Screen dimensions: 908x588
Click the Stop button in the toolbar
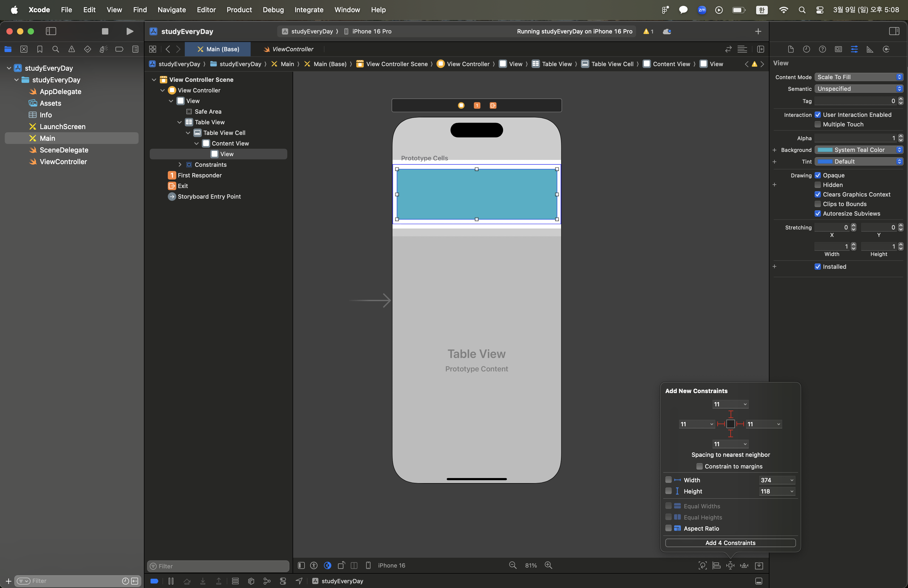coord(105,31)
